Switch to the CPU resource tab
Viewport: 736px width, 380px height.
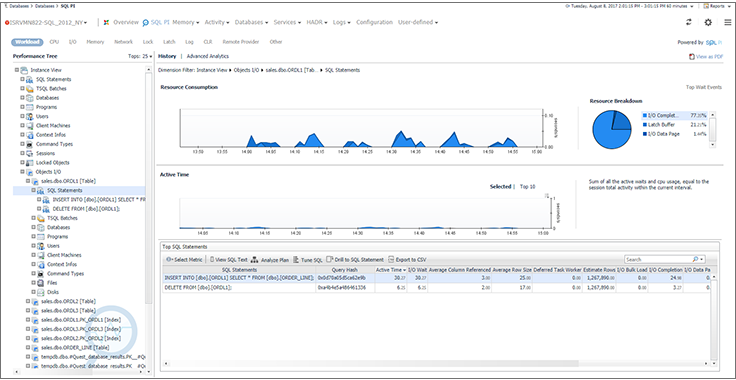54,42
